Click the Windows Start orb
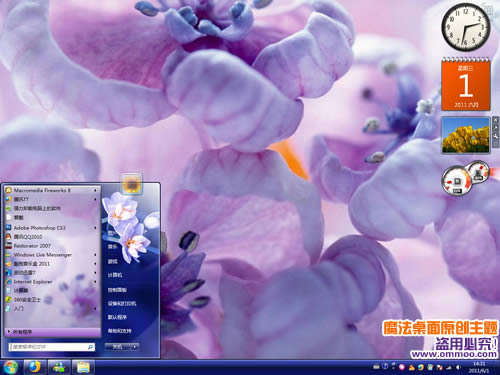 [10, 367]
